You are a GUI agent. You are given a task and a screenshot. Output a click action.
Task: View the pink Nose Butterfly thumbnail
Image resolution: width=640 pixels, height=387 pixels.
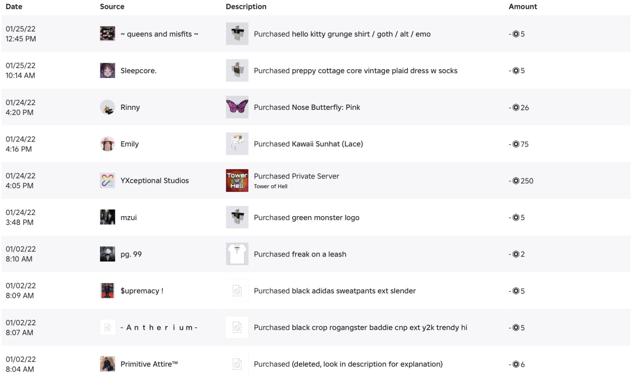point(237,107)
